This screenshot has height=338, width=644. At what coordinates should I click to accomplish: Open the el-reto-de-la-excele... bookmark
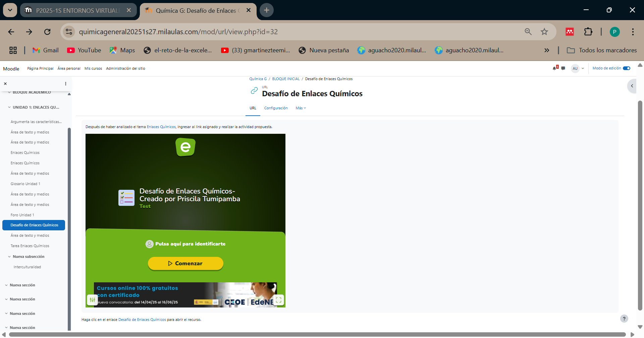click(x=178, y=50)
